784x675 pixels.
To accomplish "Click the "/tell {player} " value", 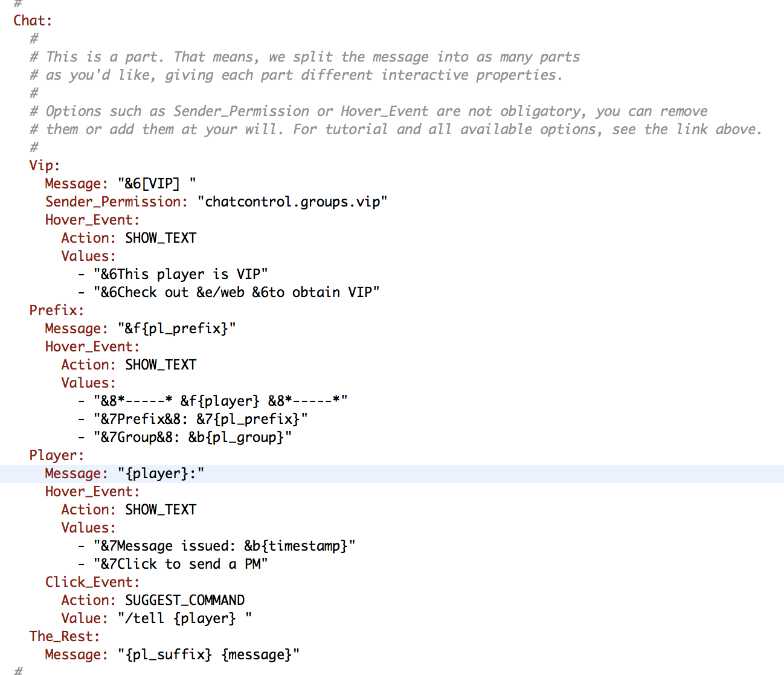I will tap(185, 618).
